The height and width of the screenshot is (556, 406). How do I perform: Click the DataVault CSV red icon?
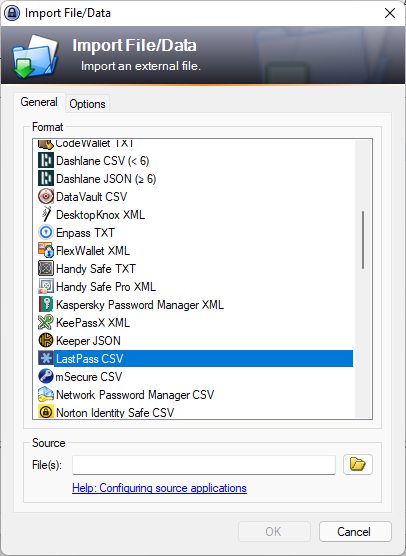click(46, 197)
